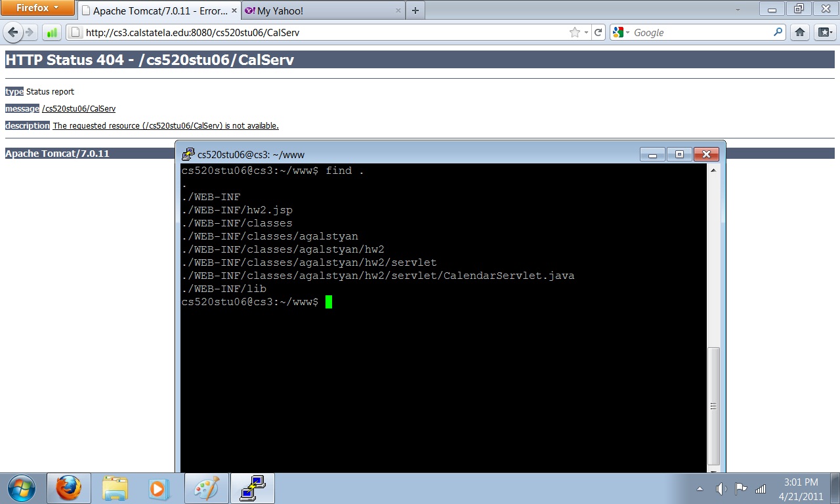The height and width of the screenshot is (504, 840).
Task: Click the search magnifier icon
Action: pos(778,32)
